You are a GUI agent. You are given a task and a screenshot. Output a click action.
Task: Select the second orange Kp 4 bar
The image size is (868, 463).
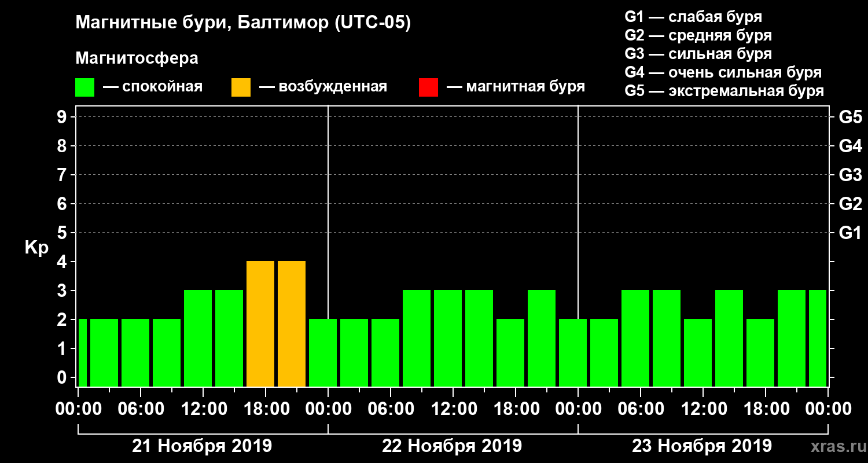[x=292, y=324]
